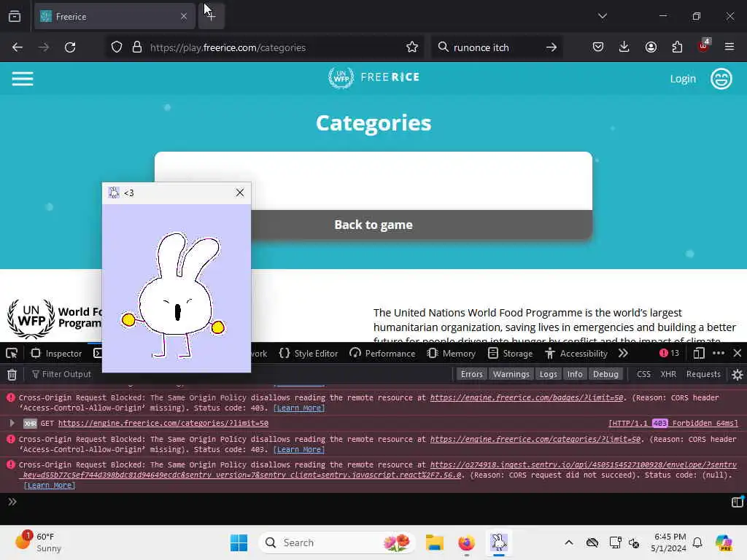The image size is (747, 560).
Task: Clear console output with trash
Action: [x=12, y=375]
